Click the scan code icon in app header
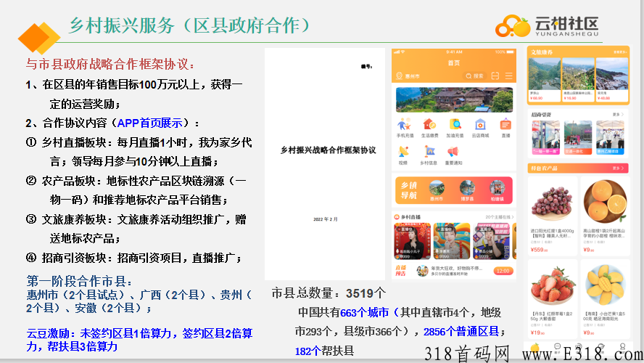The width and height of the screenshot is (644, 363). 495,76
